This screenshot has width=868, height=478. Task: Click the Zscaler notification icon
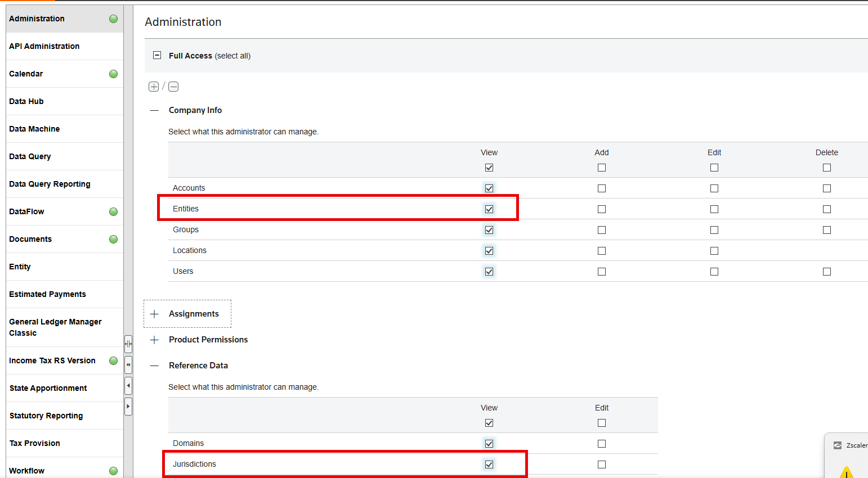tap(838, 445)
